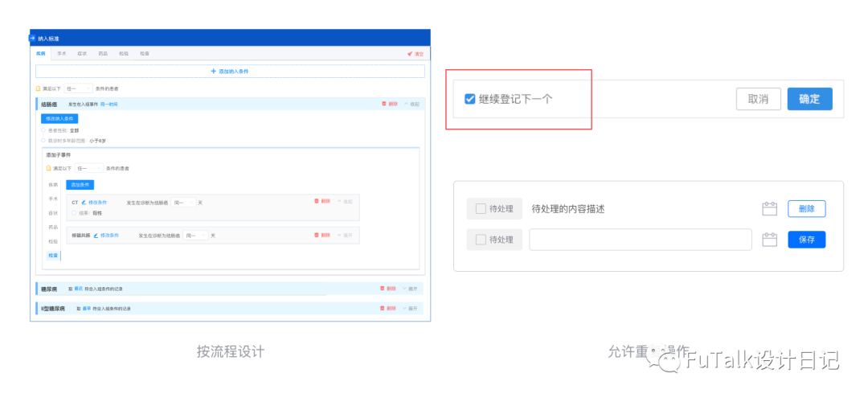Click the blue 修改纳入条件 button
The image size is (868, 398).
[x=59, y=118]
